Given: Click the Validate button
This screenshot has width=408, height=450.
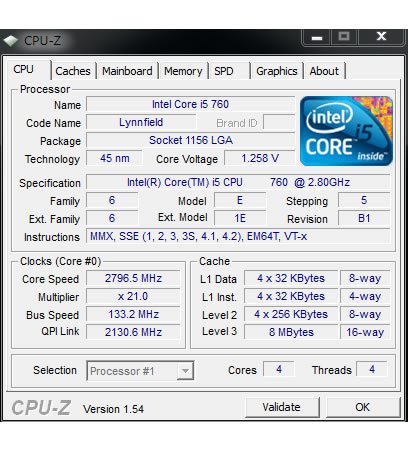Looking at the screenshot, I should [282, 407].
